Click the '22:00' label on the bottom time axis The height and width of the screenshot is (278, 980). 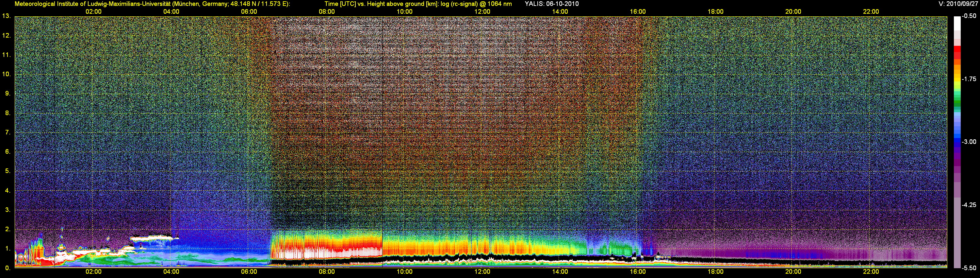pos(871,271)
